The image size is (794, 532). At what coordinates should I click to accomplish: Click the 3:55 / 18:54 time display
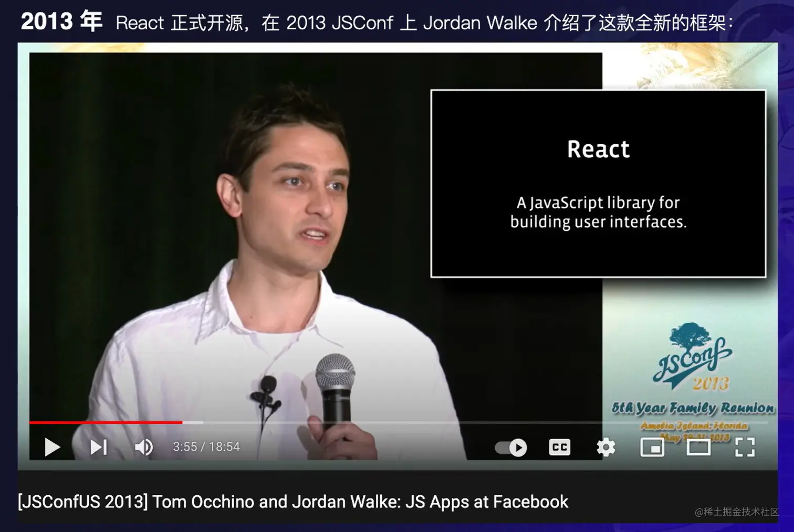206,447
